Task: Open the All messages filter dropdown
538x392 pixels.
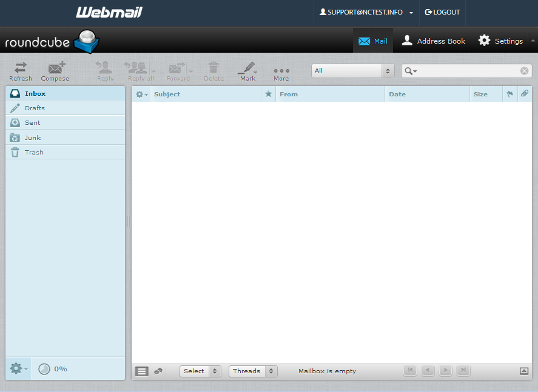Action: tap(352, 70)
